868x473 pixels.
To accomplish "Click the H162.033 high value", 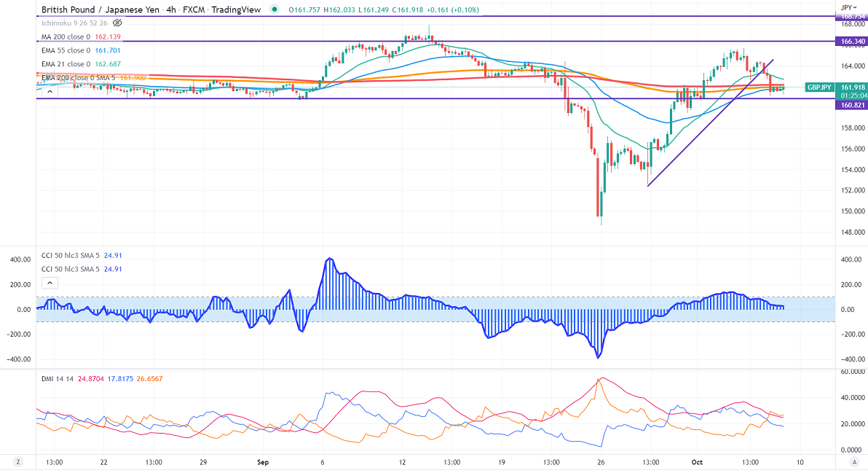I will (x=339, y=10).
